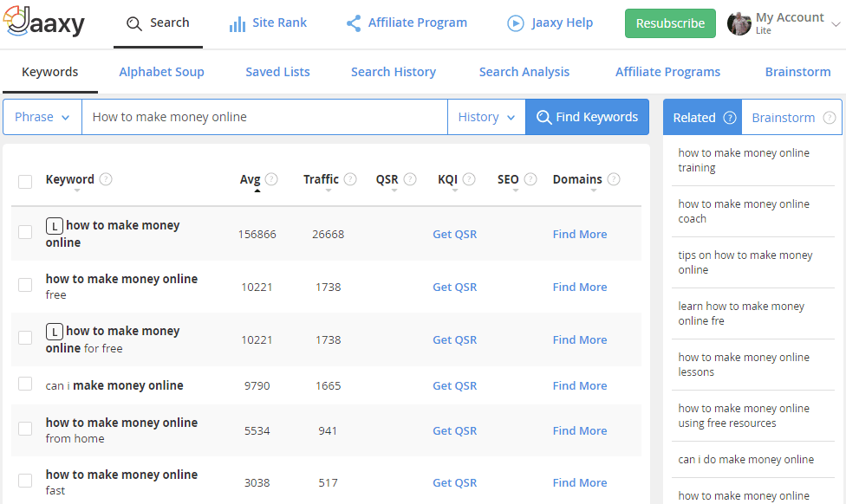Select the Keywords tab

click(49, 72)
